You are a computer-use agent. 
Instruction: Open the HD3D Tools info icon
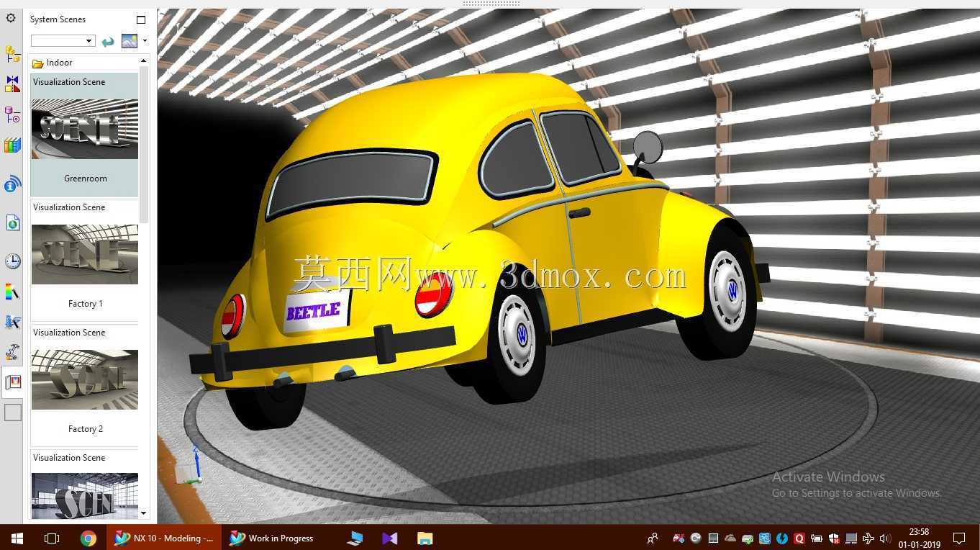12,184
